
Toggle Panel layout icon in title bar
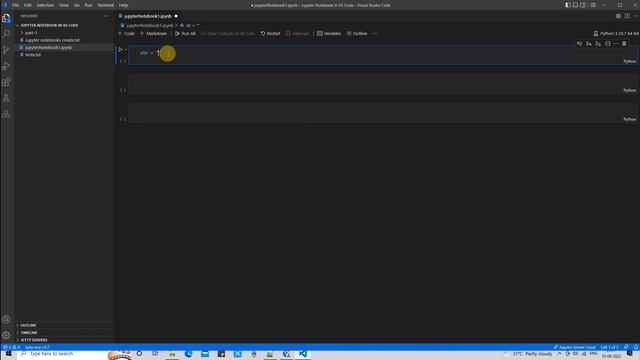(x=575, y=5)
